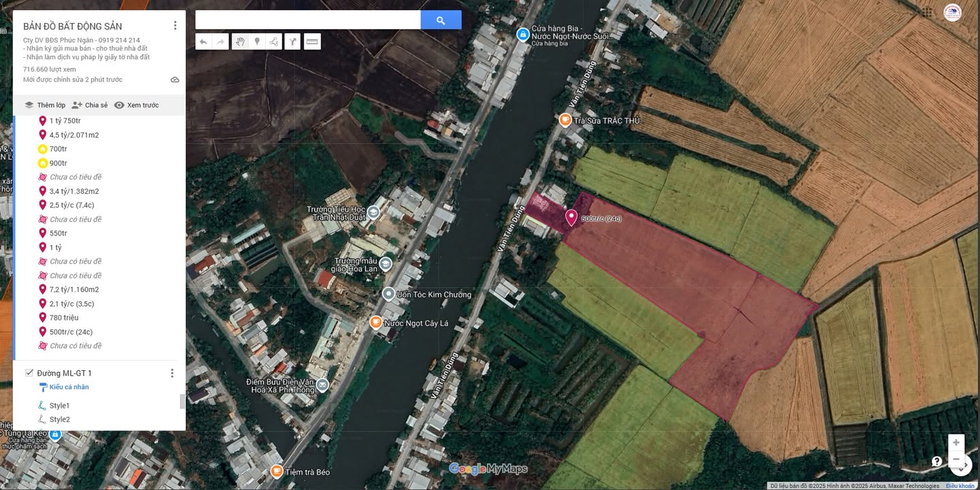Click inside the map search field
The image size is (980, 490).
point(308,20)
